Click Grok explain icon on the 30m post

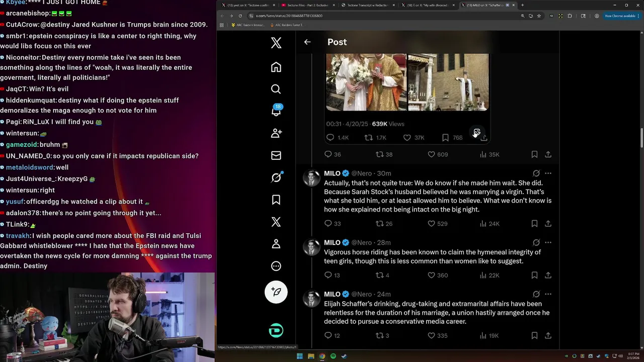point(536,173)
